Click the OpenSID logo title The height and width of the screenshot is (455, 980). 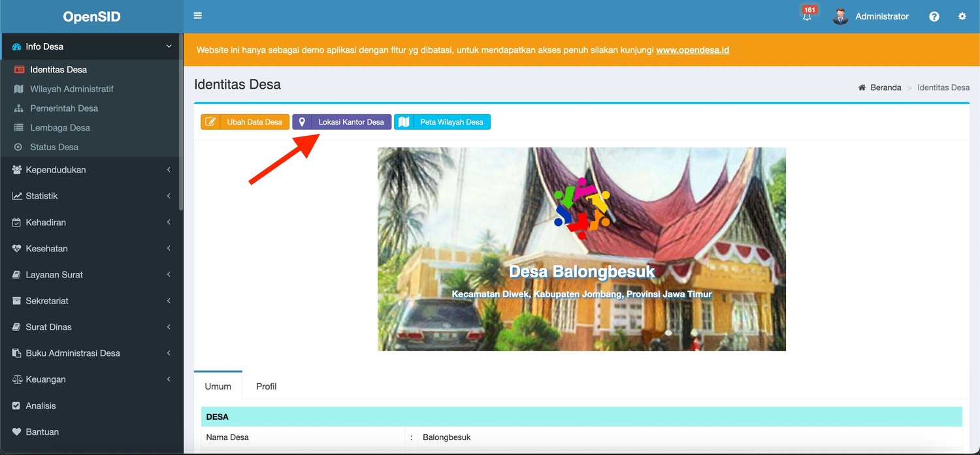[x=91, y=17]
